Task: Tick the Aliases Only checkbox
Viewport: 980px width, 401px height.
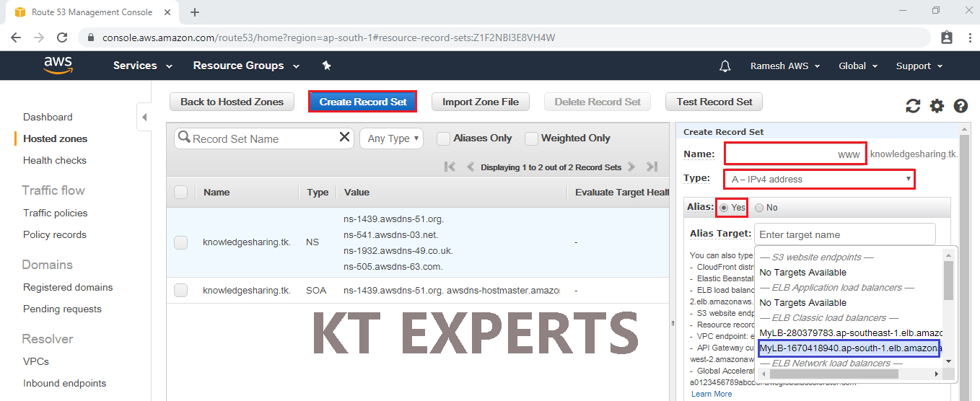Action: [x=443, y=138]
